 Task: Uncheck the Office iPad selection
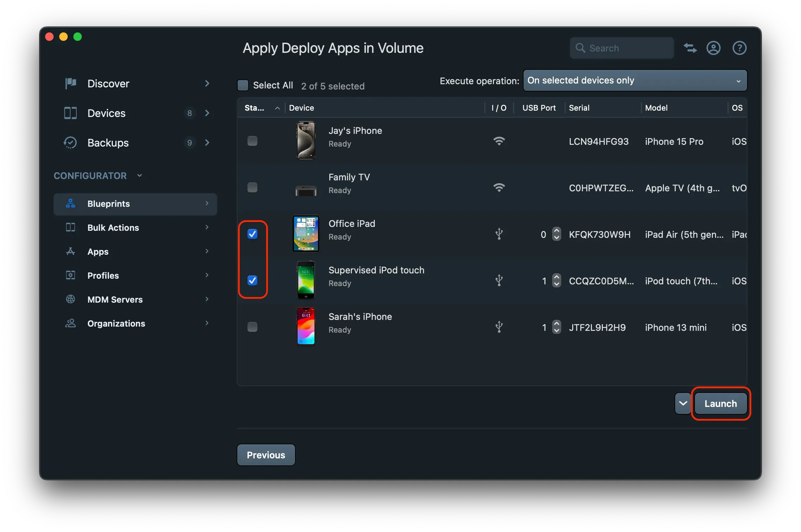252,234
